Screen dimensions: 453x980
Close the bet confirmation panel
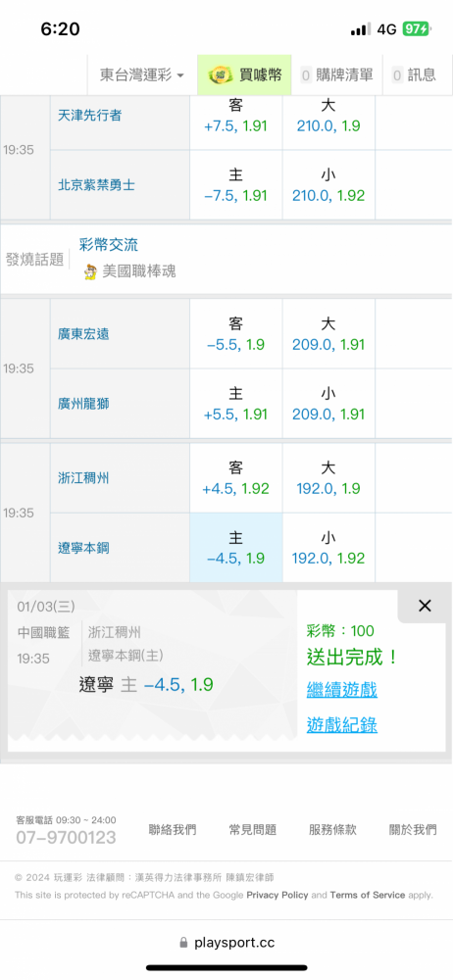tap(425, 606)
